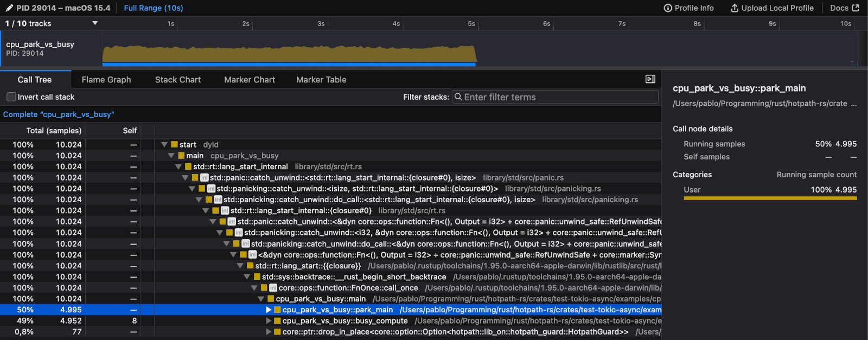Click yellow category square on start row
Image resolution: width=868 pixels, height=340 pixels.
(x=174, y=145)
